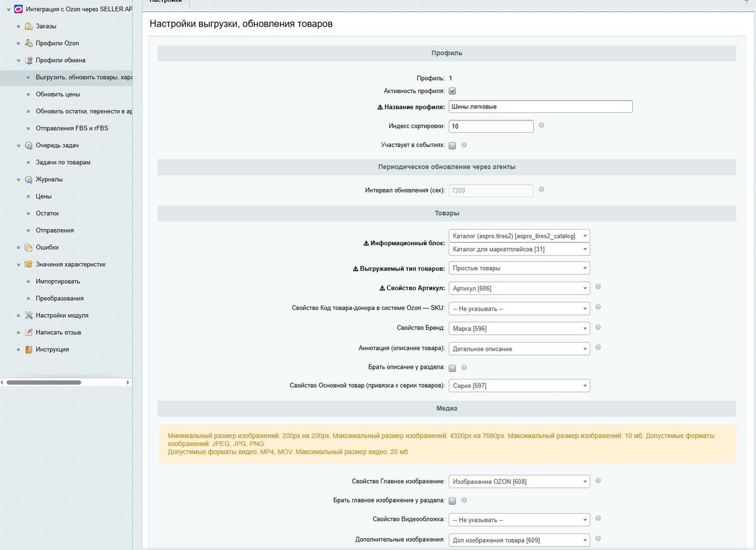Click help icon beside Дополнительные изображения
Viewport: 756px width, 550px height.
(x=598, y=539)
